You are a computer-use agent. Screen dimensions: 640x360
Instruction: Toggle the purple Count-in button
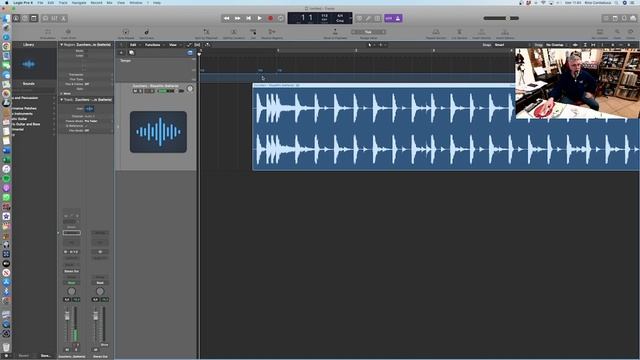click(x=389, y=18)
